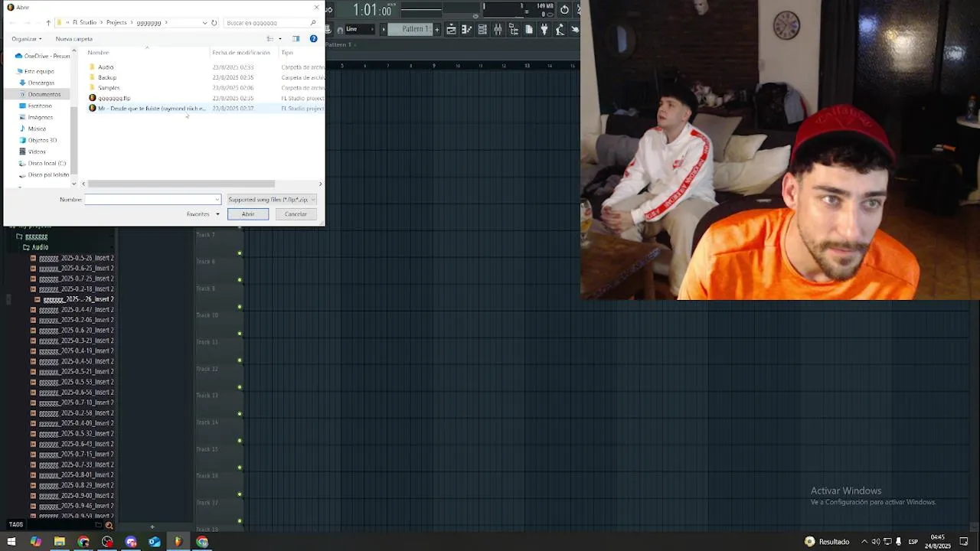
Task: Open Windows Start menu
Action: (11, 542)
